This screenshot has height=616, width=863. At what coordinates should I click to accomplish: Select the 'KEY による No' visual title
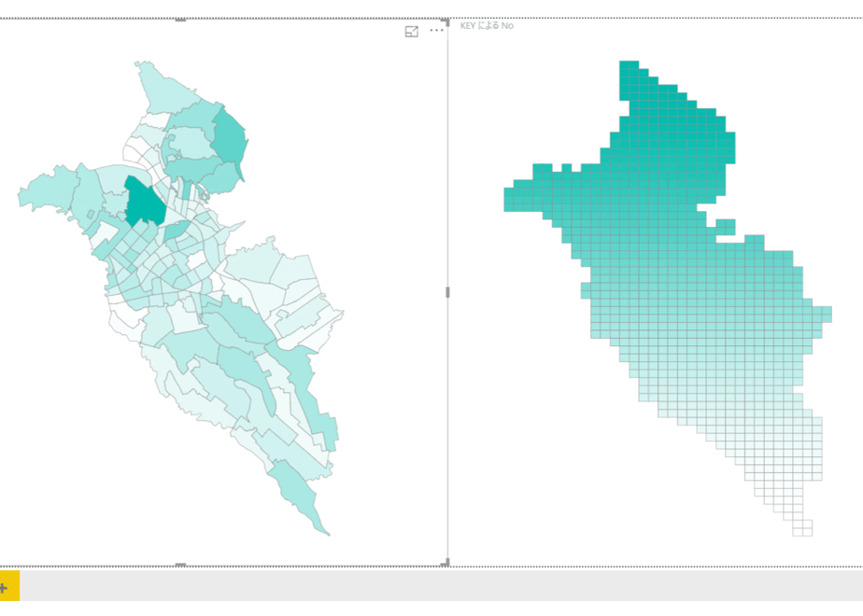(x=487, y=25)
